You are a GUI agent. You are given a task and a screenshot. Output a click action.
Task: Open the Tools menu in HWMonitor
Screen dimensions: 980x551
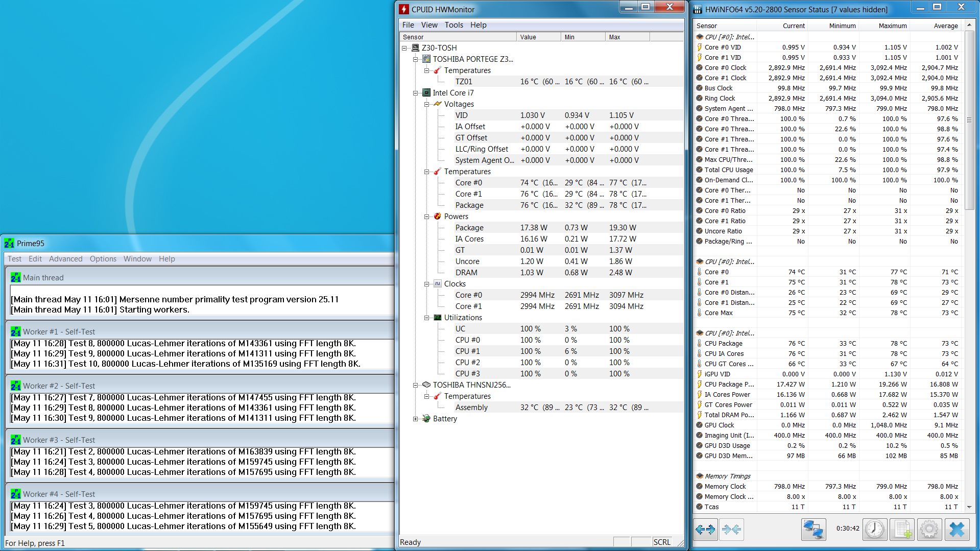click(x=453, y=25)
